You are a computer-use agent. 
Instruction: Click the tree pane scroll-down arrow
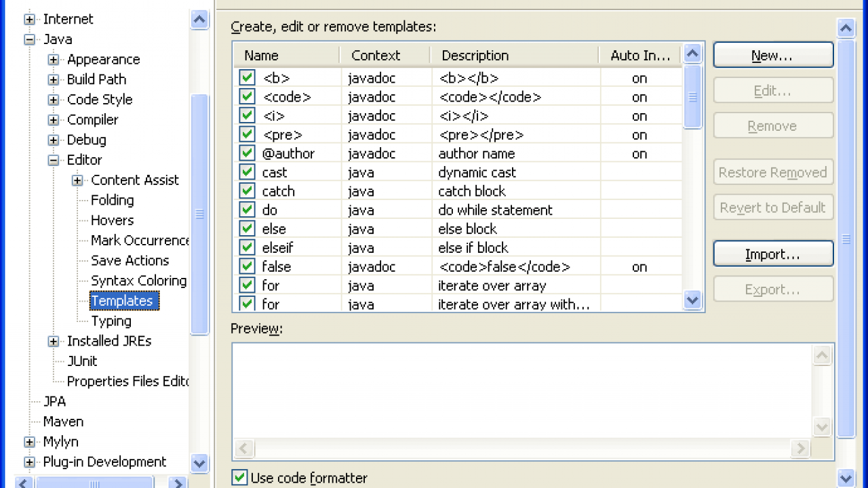199,464
